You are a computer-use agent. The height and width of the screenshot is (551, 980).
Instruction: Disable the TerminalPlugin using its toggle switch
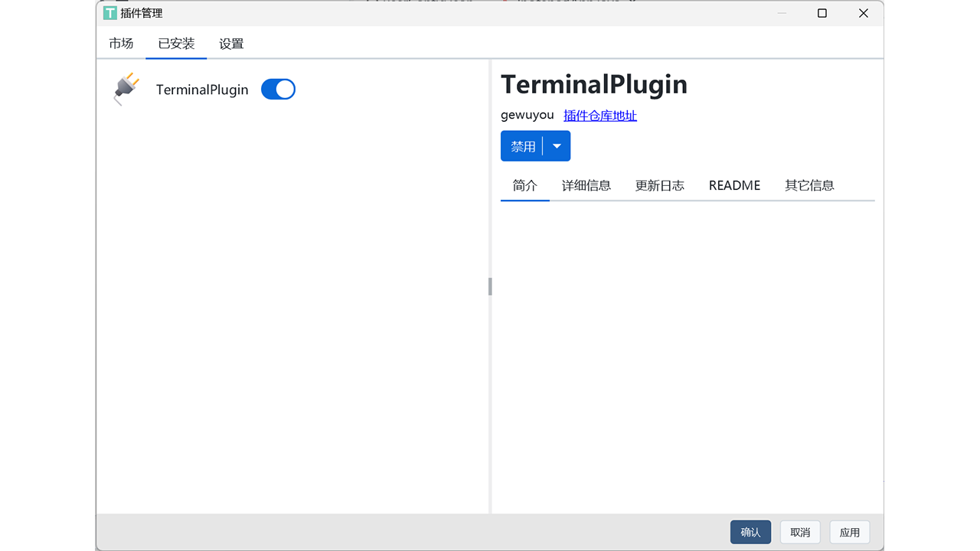click(x=278, y=89)
